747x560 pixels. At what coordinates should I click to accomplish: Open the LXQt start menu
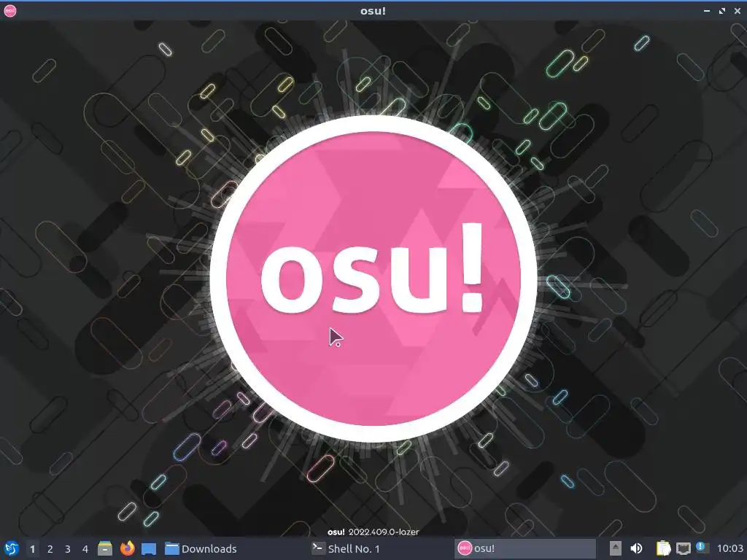[x=11, y=548]
